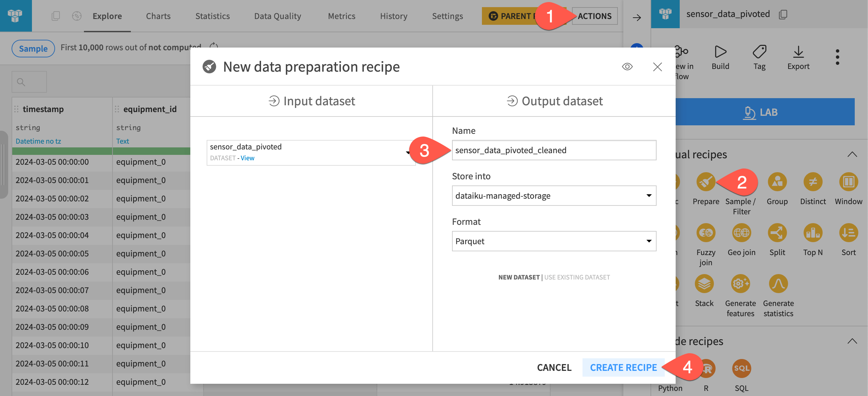Select the Prepare visual recipe
Screen dimensions: 868x396
(706, 182)
